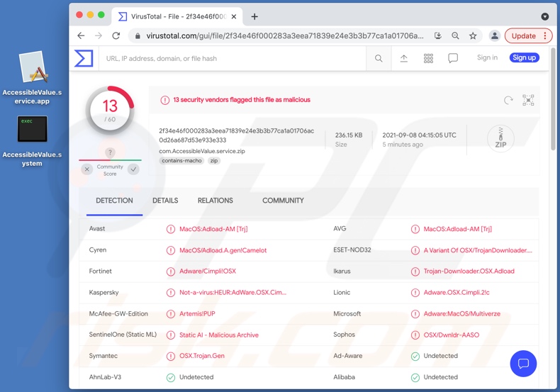Click the site padlock icon in address bar
560x392 pixels.
pyautogui.click(x=138, y=36)
